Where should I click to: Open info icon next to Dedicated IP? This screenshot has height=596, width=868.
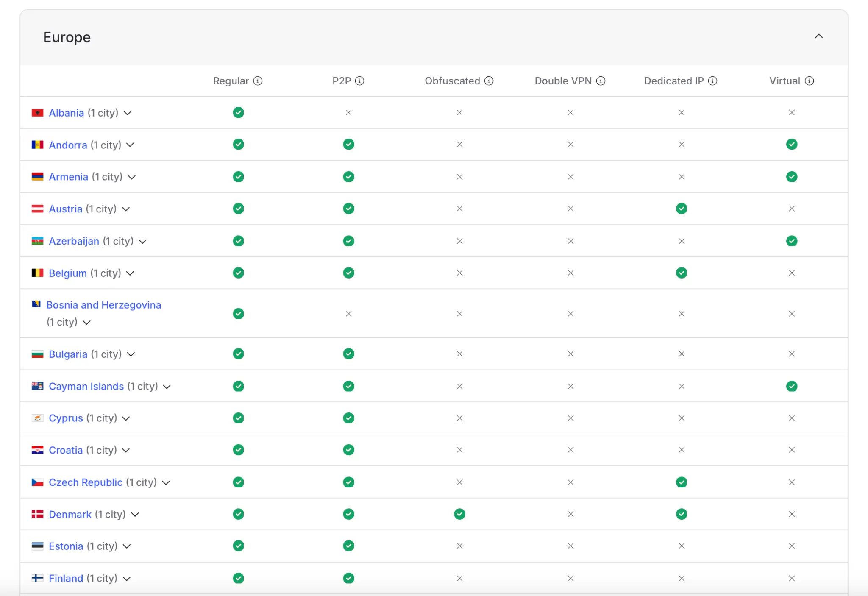pyautogui.click(x=712, y=81)
